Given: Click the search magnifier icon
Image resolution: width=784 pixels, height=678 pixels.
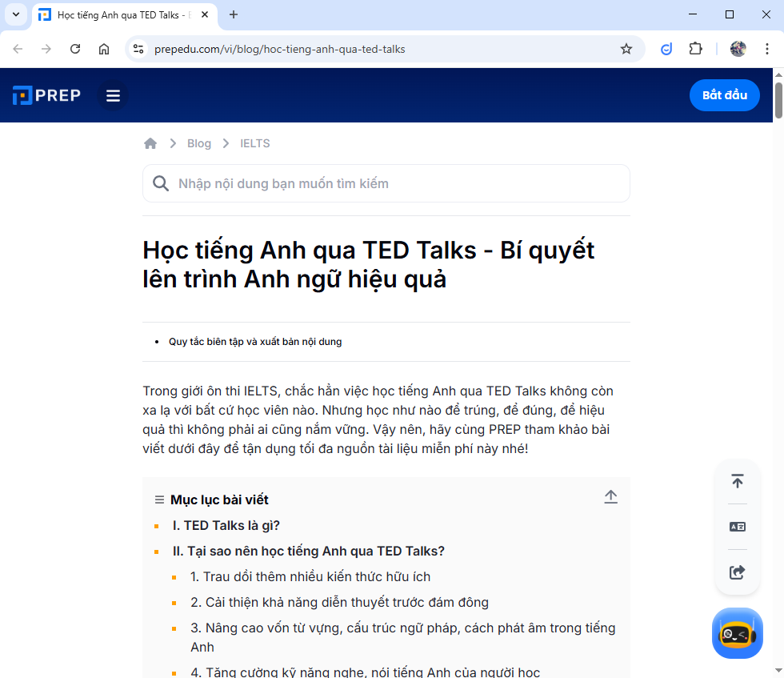Looking at the screenshot, I should 161,183.
